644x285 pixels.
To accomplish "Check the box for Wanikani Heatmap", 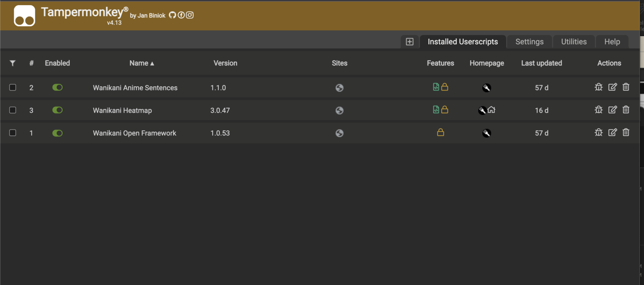I will pos(13,110).
